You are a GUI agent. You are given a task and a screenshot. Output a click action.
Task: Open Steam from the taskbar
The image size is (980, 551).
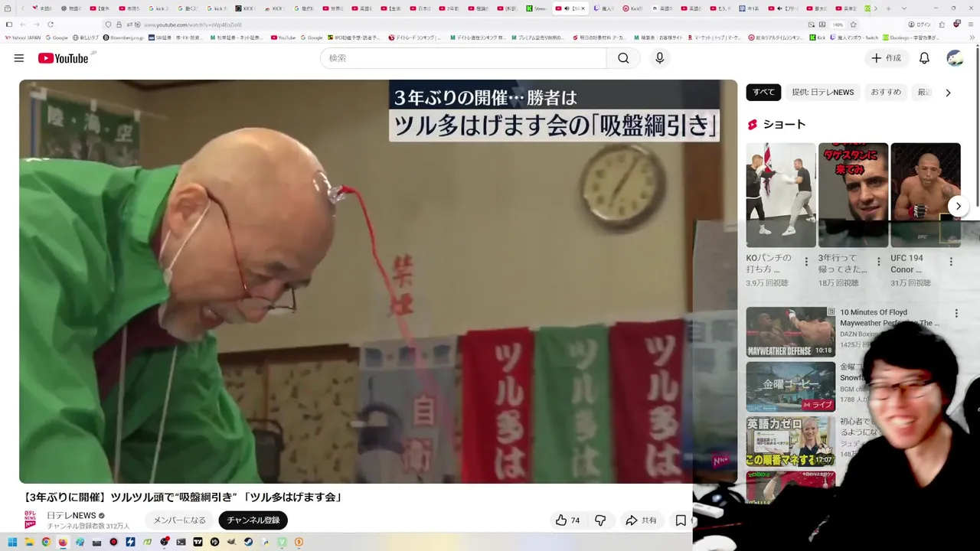[248, 542]
